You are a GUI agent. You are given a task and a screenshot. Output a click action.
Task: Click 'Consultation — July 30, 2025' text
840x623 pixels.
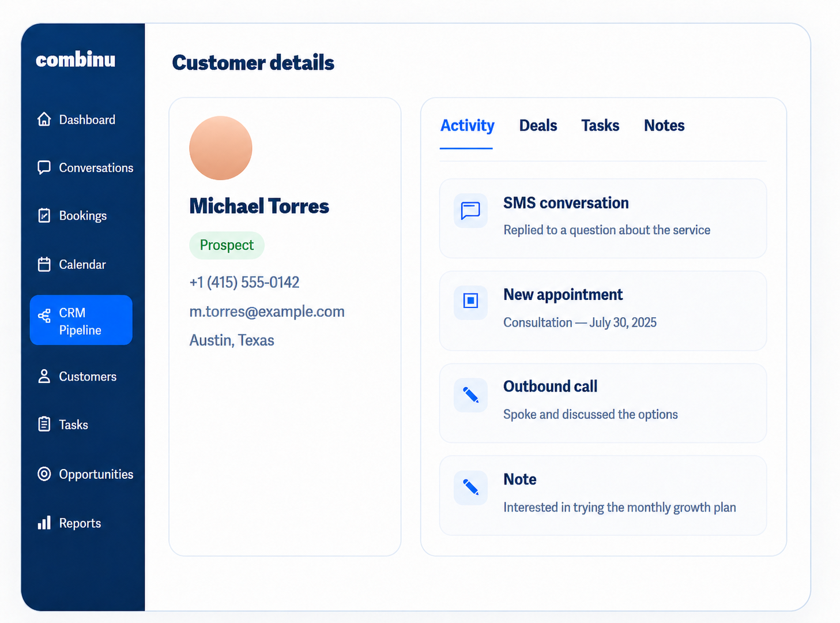(580, 322)
